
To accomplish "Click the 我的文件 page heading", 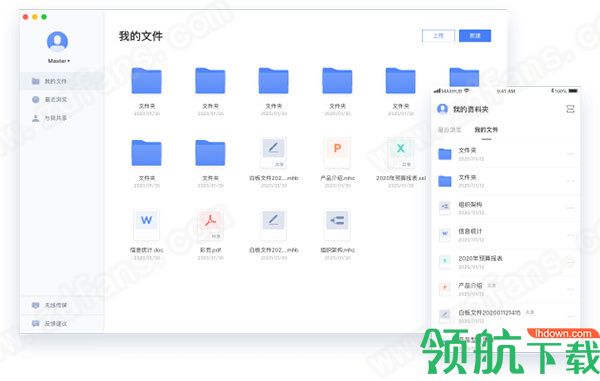I will pos(141,36).
